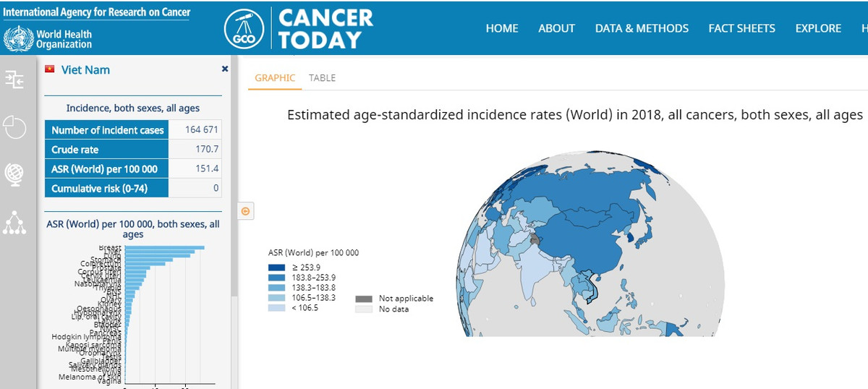Click the gray Not applicable legend swatch

click(x=364, y=299)
